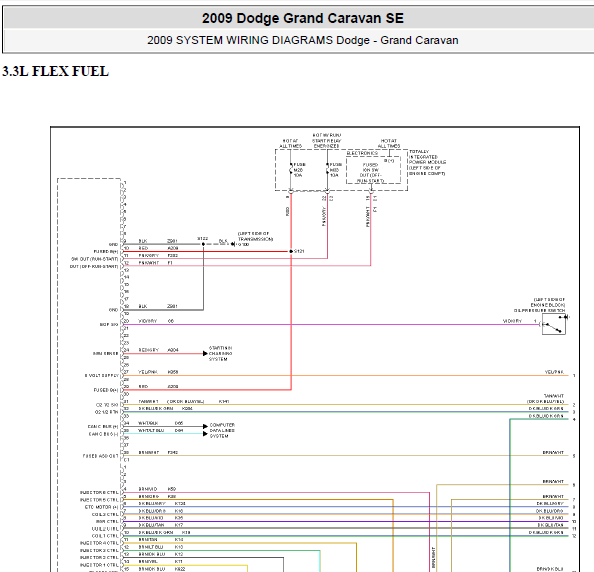Click the '5 VOLT SUPPLY' pin label
This screenshot has height=572, width=594.
pyautogui.click(x=102, y=375)
